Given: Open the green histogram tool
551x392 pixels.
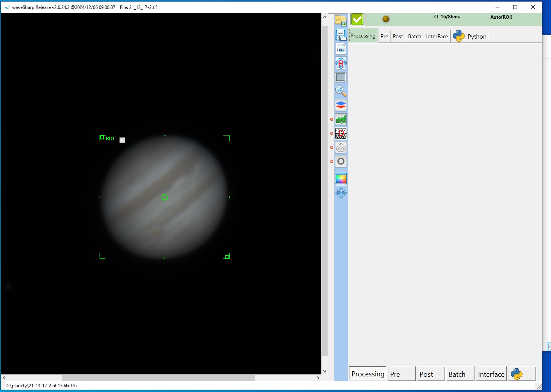Looking at the screenshot, I should (341, 119).
